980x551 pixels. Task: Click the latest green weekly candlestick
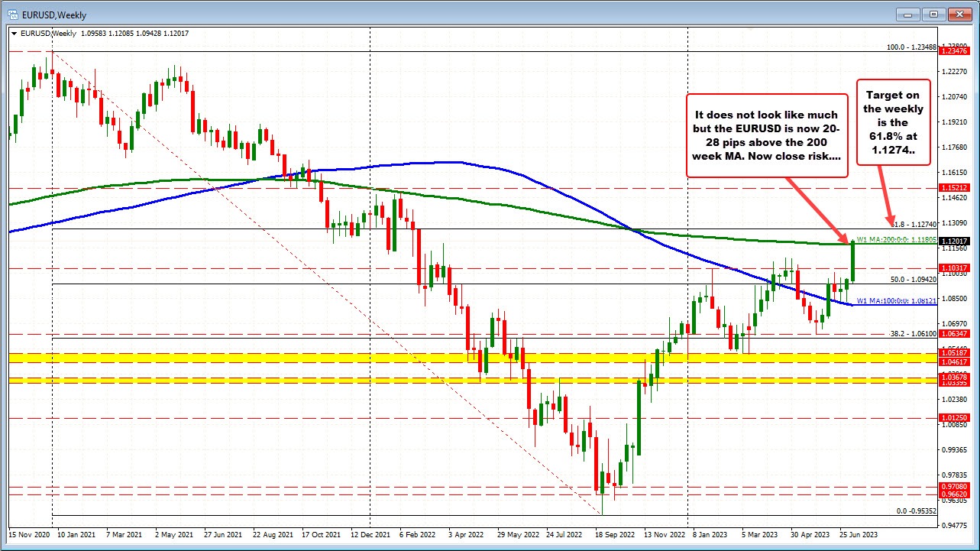[853, 264]
